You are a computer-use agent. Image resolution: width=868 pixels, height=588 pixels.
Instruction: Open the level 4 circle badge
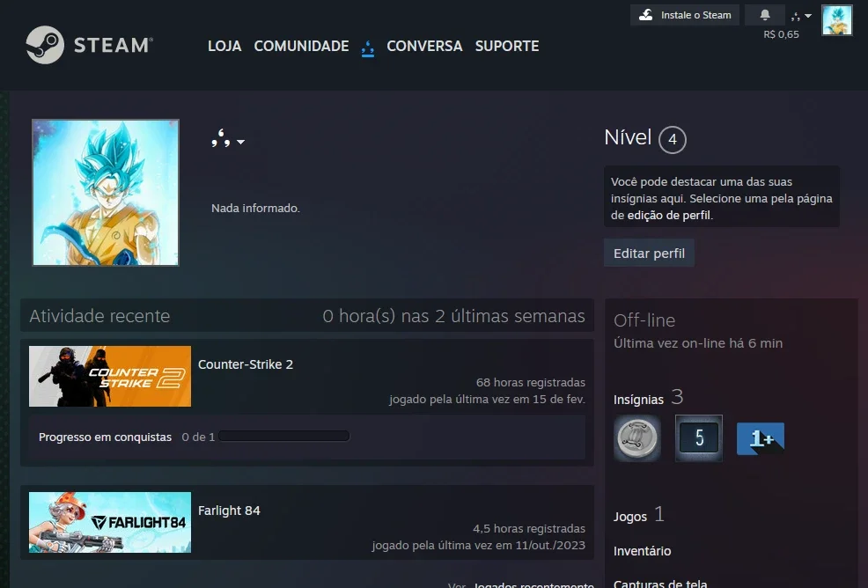(672, 140)
